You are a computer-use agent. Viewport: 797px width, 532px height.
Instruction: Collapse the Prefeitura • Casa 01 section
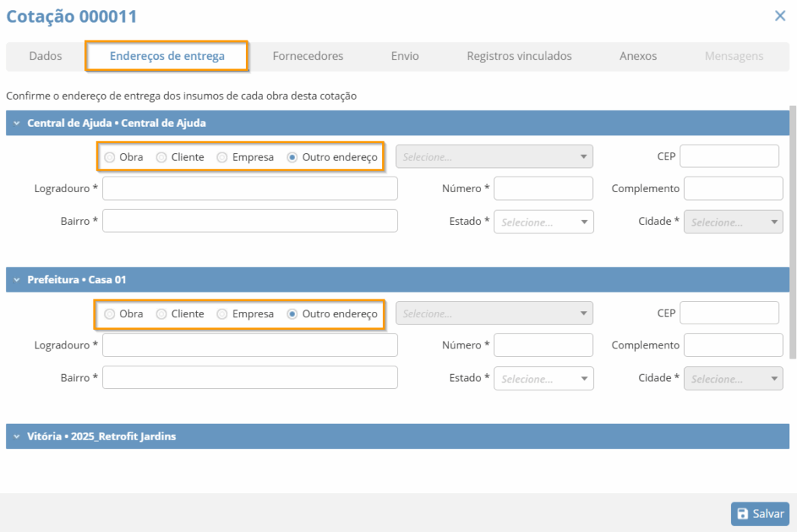click(x=16, y=280)
